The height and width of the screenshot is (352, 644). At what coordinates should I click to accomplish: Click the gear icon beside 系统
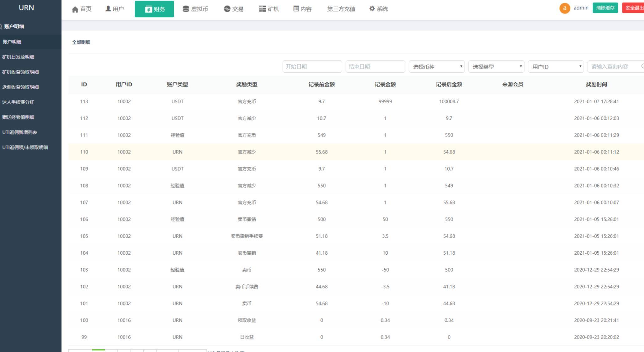tap(372, 9)
